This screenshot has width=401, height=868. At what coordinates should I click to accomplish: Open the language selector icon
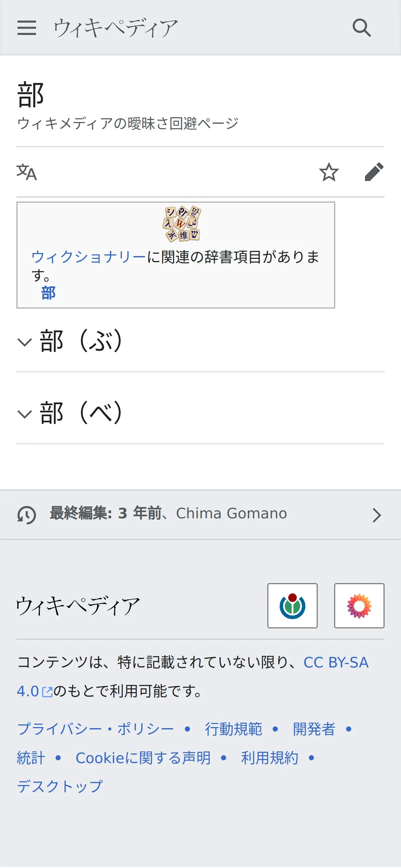pyautogui.click(x=27, y=172)
